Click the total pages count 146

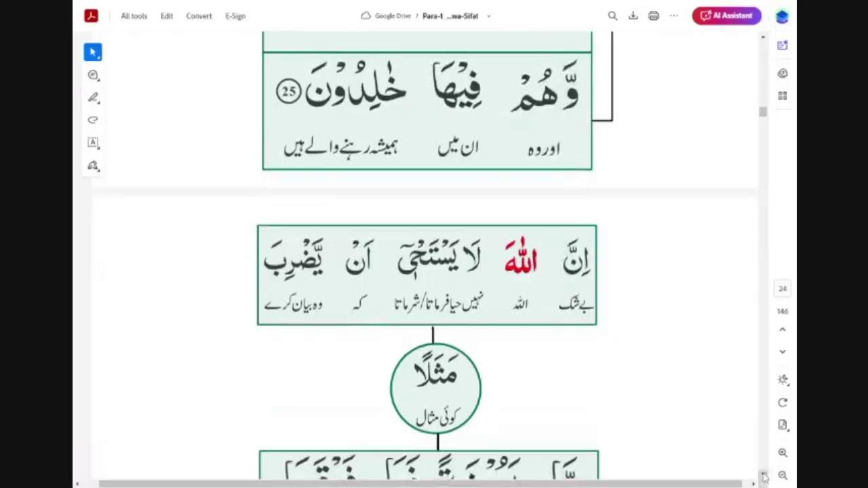[783, 312]
